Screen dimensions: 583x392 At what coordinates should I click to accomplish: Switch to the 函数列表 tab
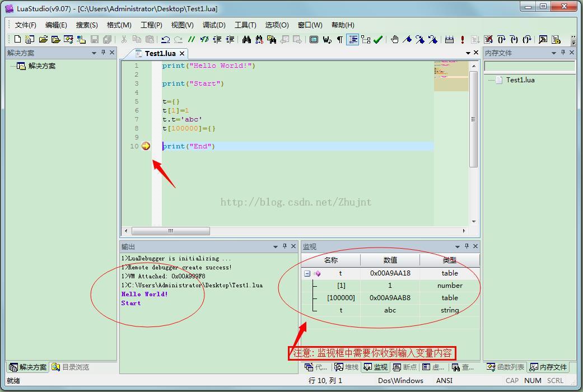pyautogui.click(x=506, y=367)
